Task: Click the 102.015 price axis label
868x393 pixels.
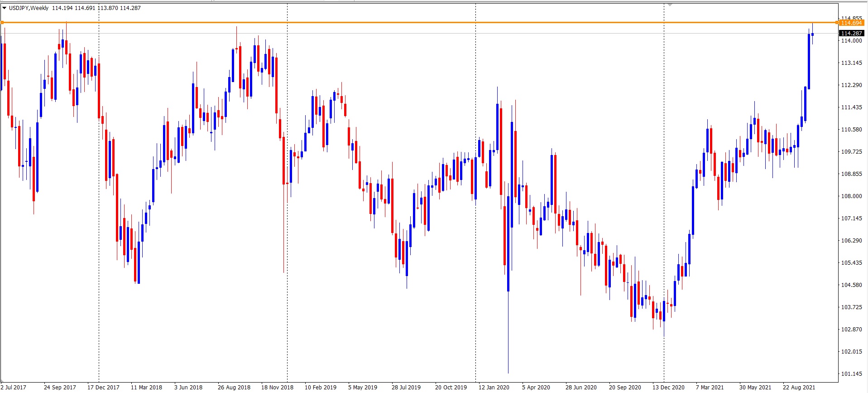Action: point(851,351)
